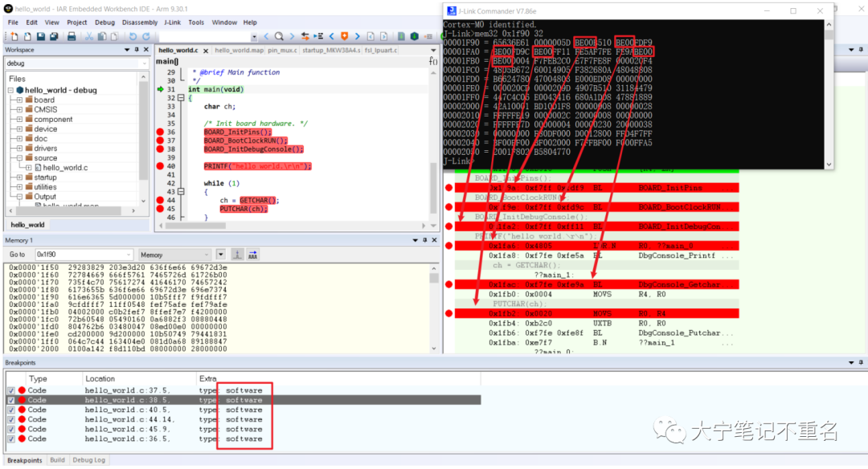This screenshot has height=469, width=868.
Task: Click the red breakpoint marker on line 40
Action: click(161, 166)
